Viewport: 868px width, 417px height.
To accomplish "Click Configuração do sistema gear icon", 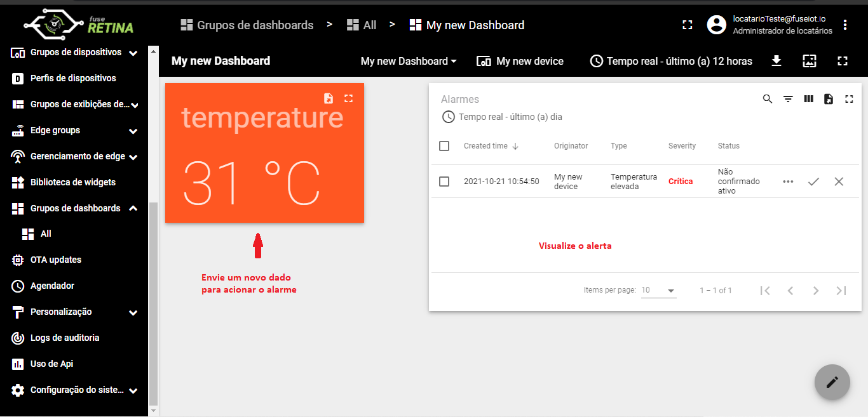I will 18,390.
